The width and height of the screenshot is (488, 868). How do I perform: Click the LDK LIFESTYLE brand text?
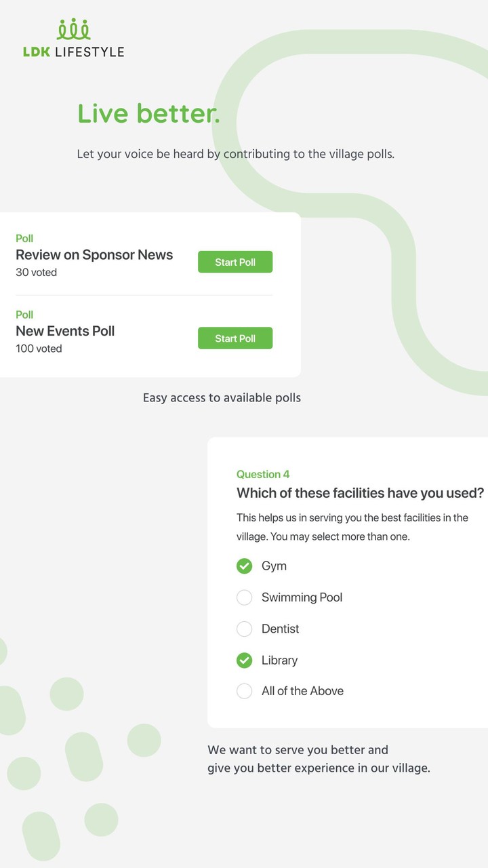point(74,52)
